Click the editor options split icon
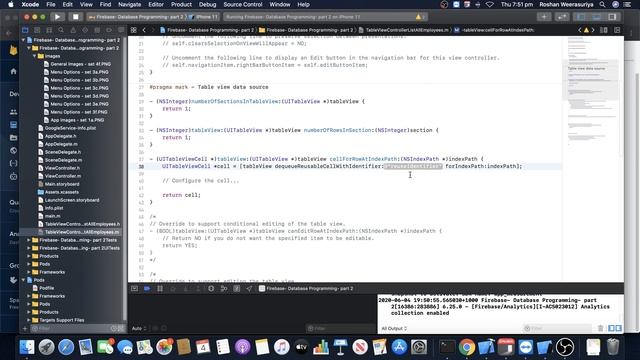 [x=604, y=30]
